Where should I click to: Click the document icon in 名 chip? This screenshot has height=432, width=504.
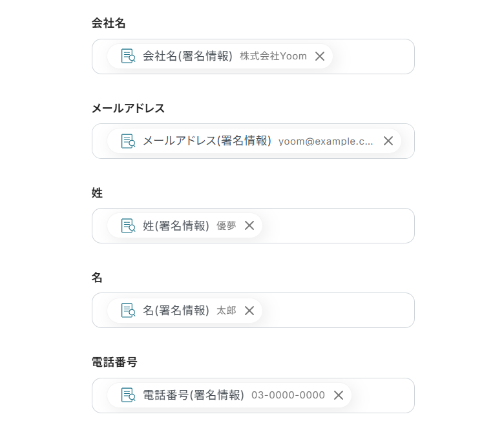(x=128, y=311)
